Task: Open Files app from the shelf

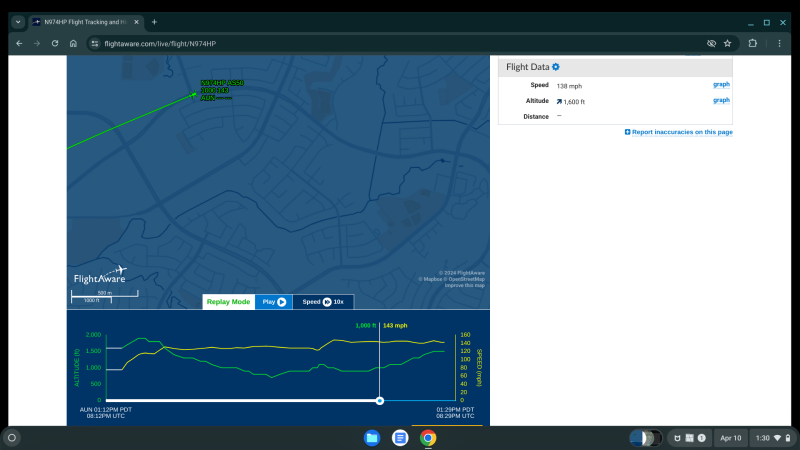Action: 371,437
